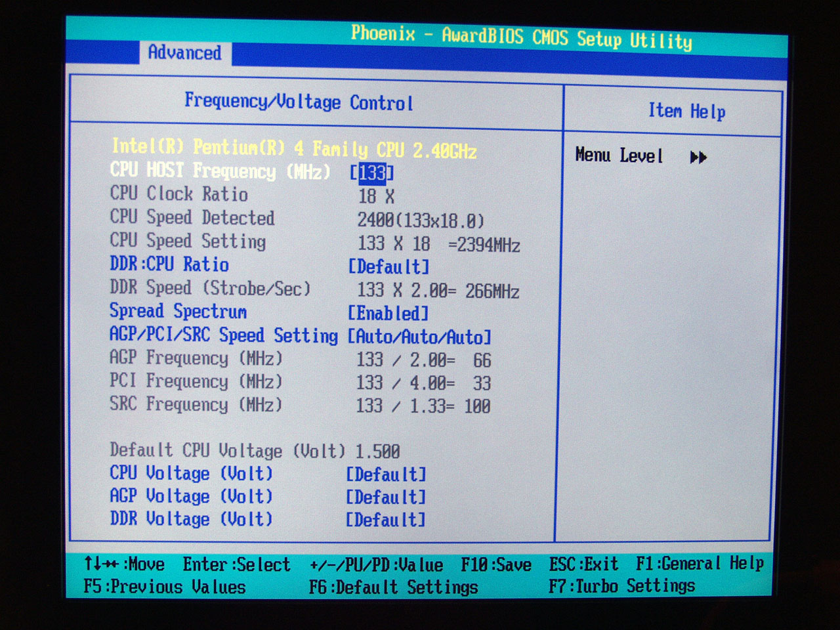The width and height of the screenshot is (840, 630).
Task: Select the CPU Voltage (Volt) label
Action: pyautogui.click(x=191, y=473)
